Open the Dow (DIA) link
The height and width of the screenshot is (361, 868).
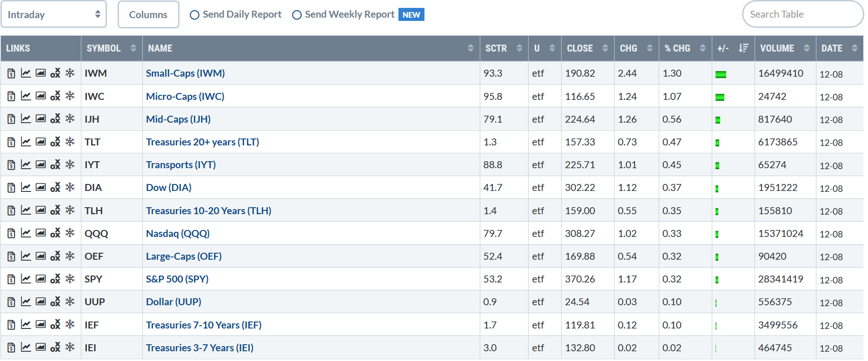tap(169, 188)
